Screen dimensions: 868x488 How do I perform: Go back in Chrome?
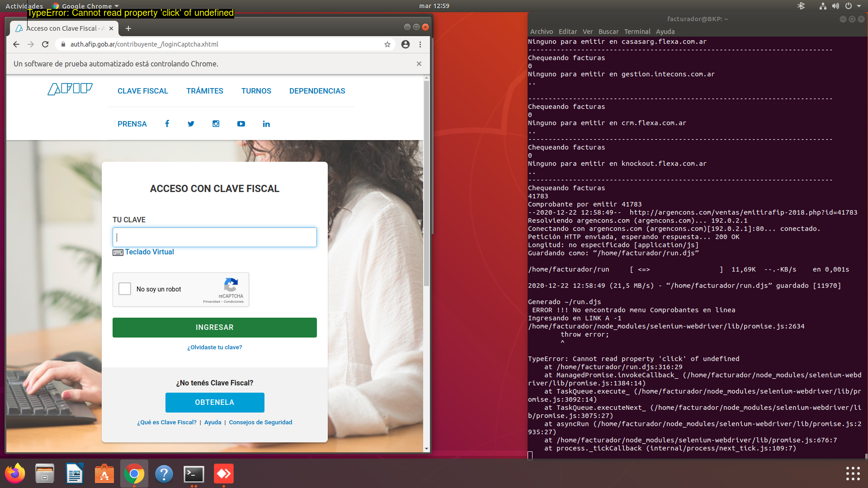(16, 44)
